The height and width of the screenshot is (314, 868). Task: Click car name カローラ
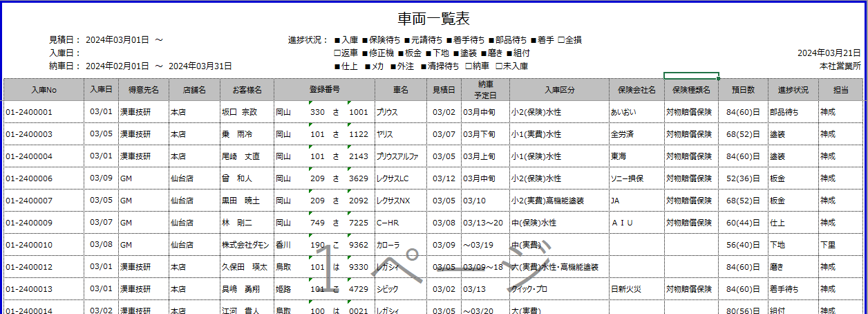[x=388, y=245]
